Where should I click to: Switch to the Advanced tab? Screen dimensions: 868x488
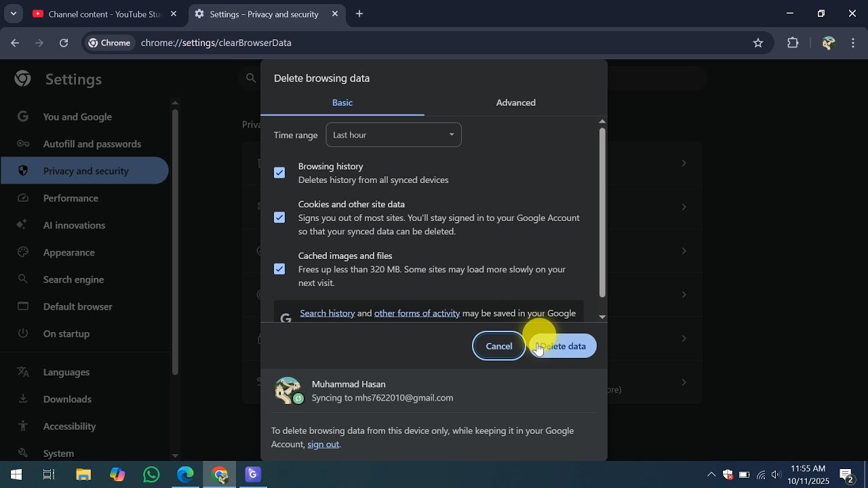pyautogui.click(x=515, y=102)
